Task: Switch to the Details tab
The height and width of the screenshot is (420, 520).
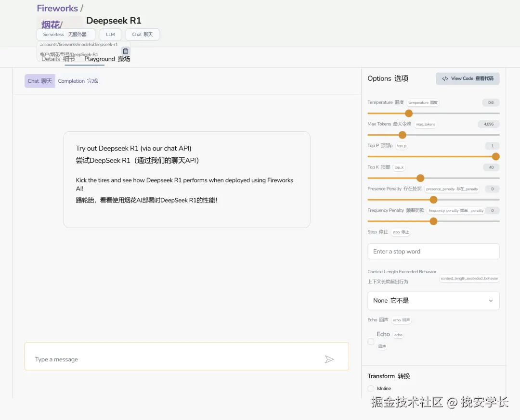Action: pos(58,59)
